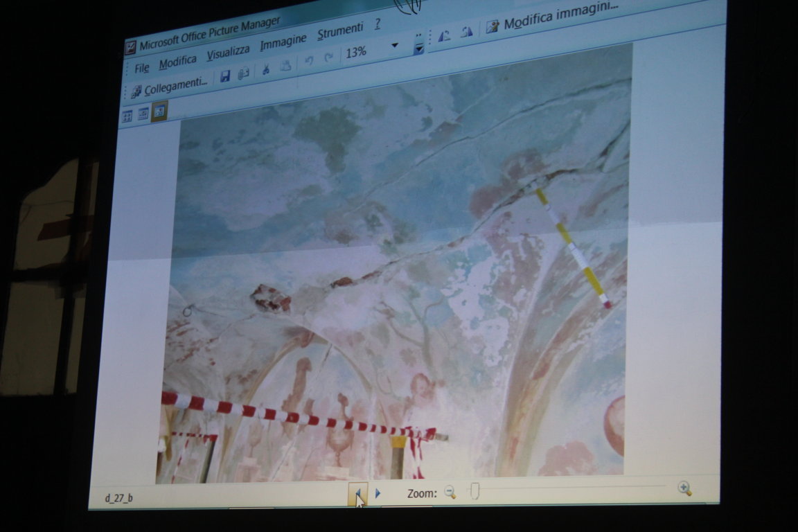Click the scissors cut icon
The height and width of the screenshot is (532, 798).
(265, 69)
